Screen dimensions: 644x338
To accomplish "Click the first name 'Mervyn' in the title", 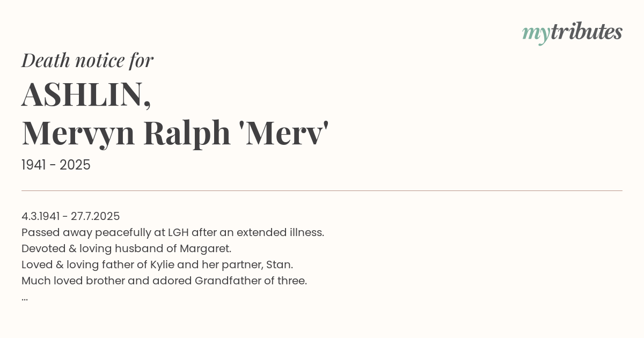I will click(78, 133).
